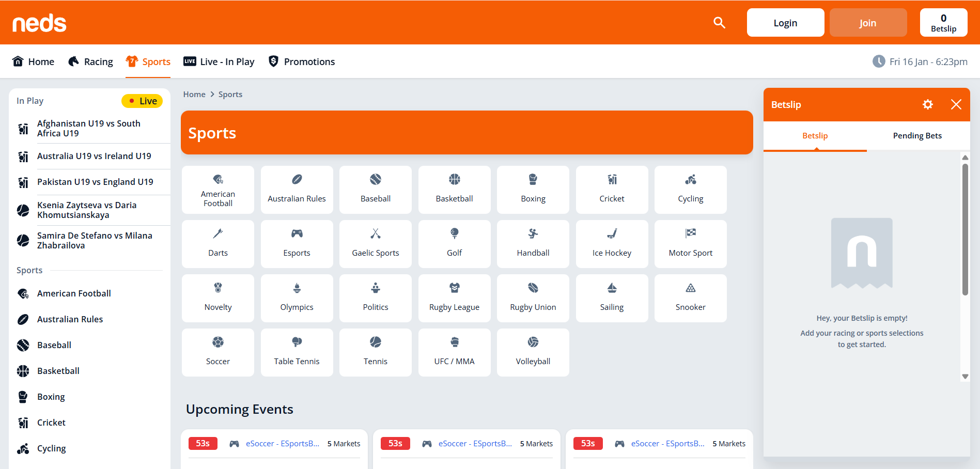Screen dimensions: 980x469
Task: Select Cycling in the sidebar list
Action: pyautogui.click(x=90, y=448)
